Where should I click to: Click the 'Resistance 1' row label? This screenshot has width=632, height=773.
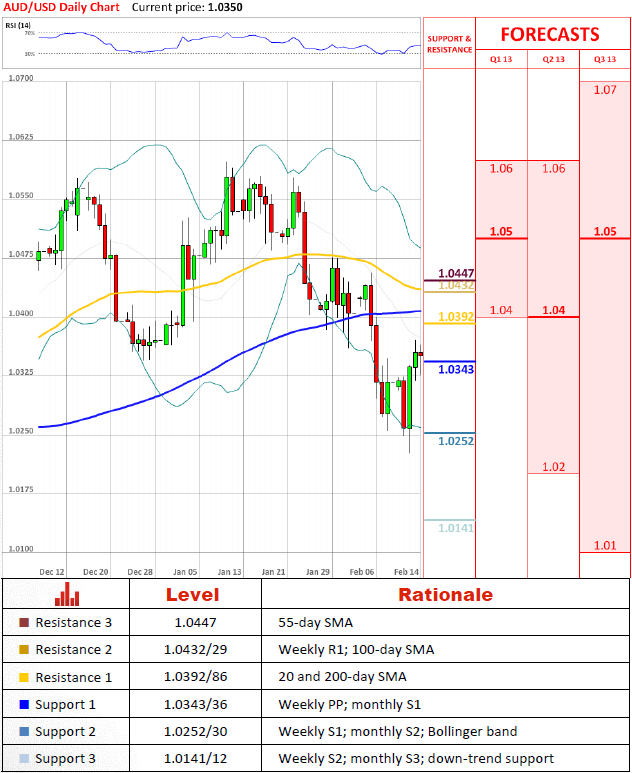tap(73, 677)
